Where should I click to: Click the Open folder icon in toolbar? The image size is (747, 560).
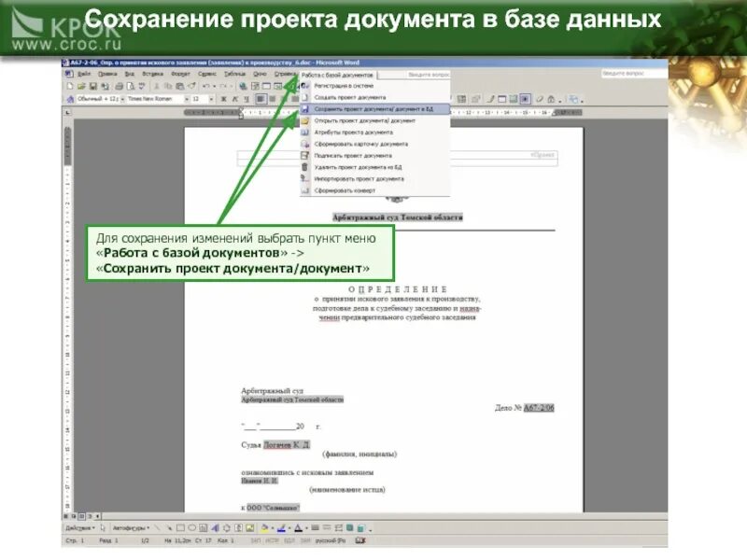click(81, 86)
